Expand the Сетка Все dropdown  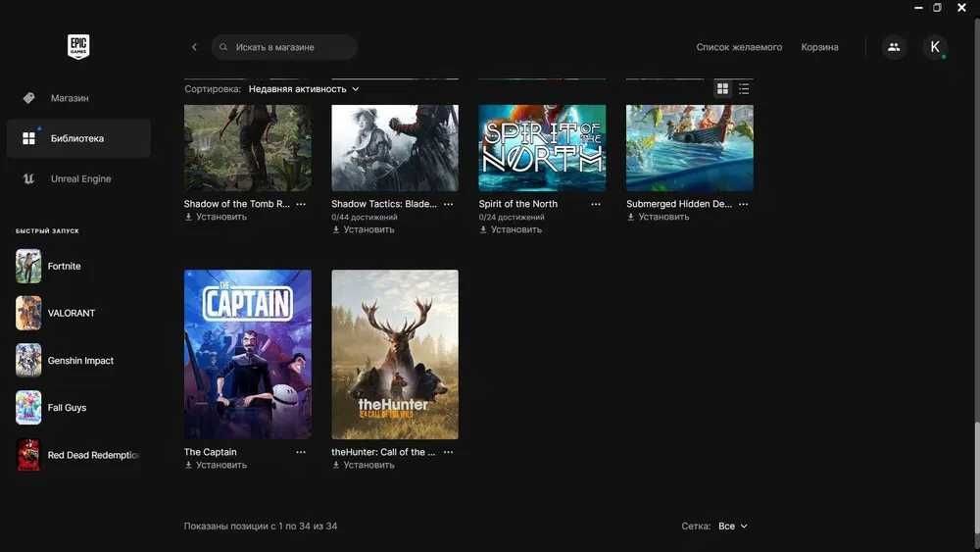(x=732, y=527)
